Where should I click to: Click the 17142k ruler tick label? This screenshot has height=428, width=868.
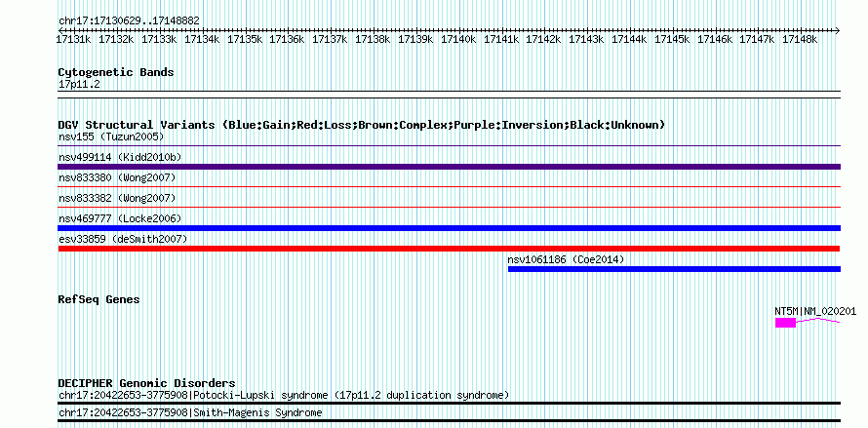[543, 39]
